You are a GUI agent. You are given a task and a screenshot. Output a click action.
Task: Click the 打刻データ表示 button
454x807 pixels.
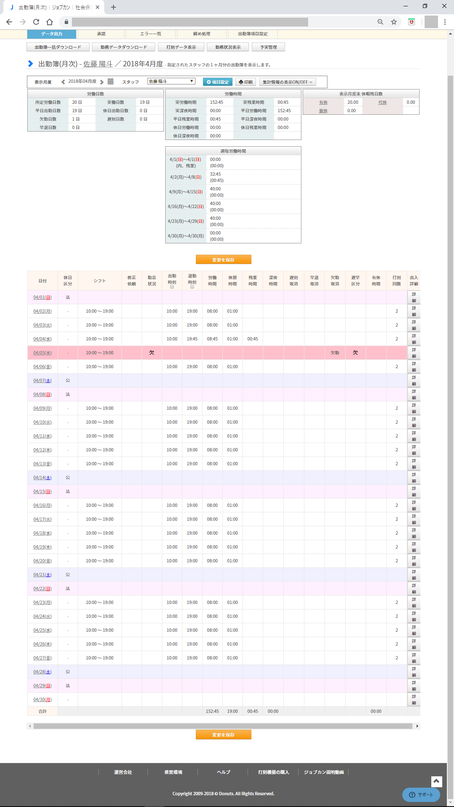click(x=181, y=47)
